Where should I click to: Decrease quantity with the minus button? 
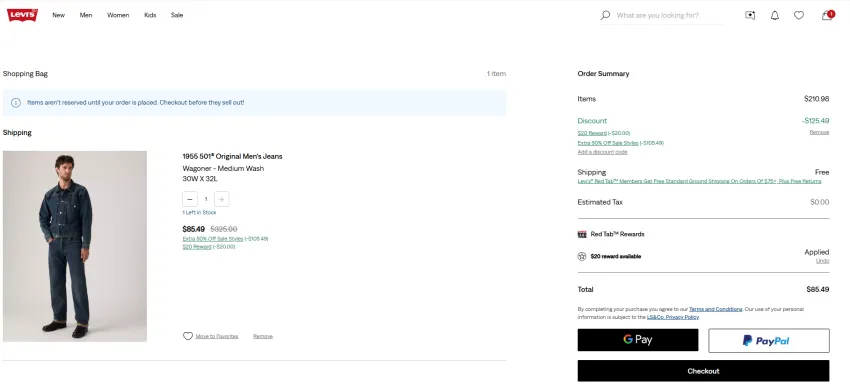[190, 199]
